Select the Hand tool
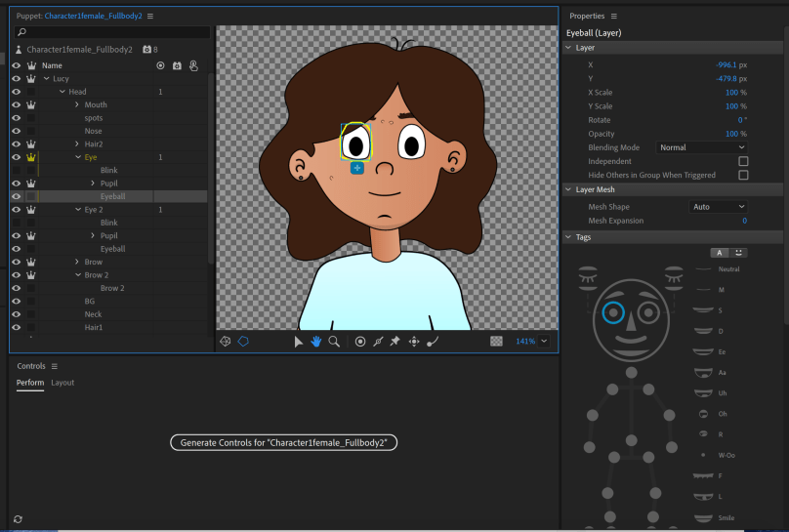Viewport: 789px width, 532px height. (316, 342)
